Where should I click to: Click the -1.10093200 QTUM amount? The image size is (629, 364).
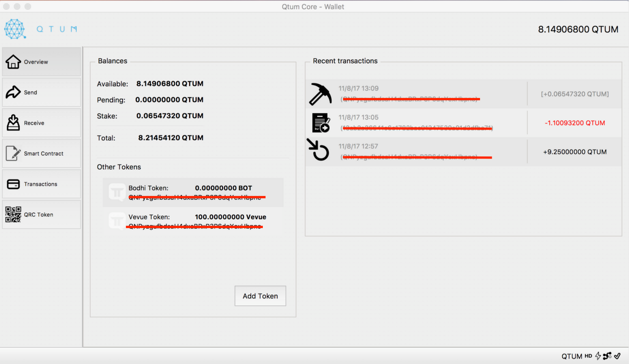(x=575, y=123)
